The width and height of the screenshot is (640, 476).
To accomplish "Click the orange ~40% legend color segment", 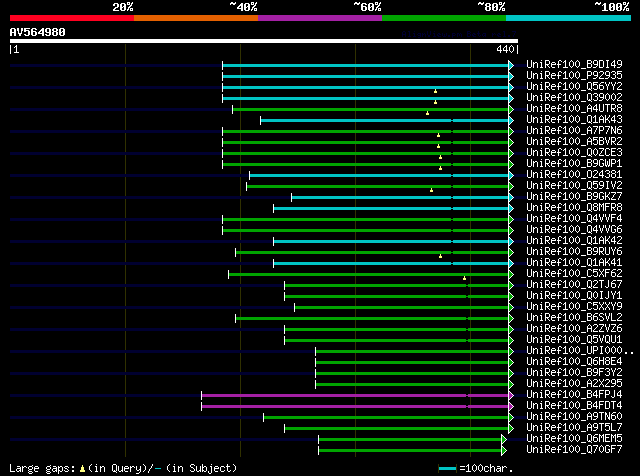I will (196, 18).
